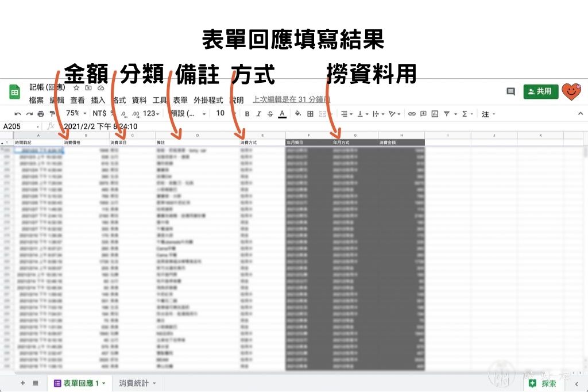Open comment history icon
The width and height of the screenshot is (588, 392).
(x=510, y=91)
